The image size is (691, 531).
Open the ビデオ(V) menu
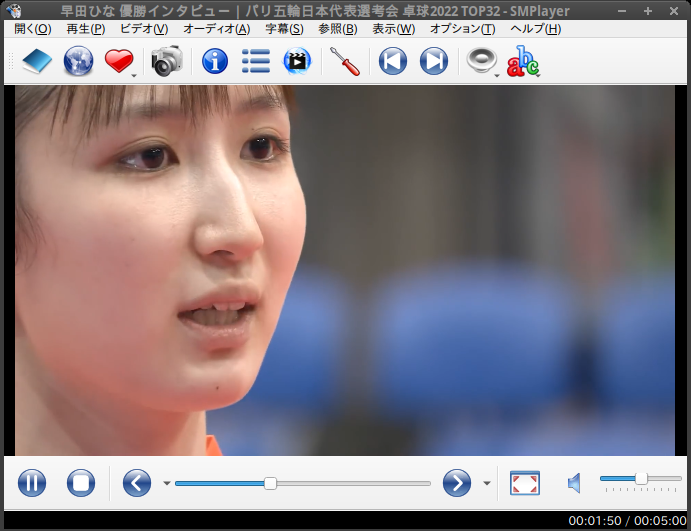144,29
